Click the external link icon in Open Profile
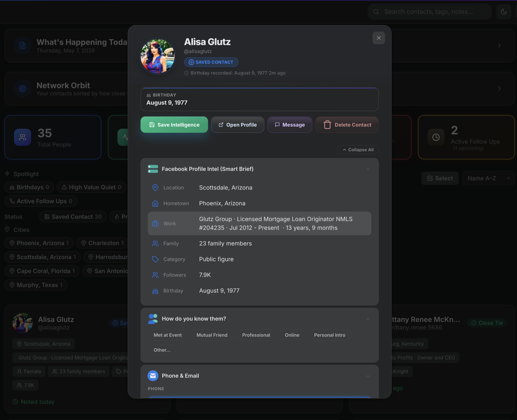The width and height of the screenshot is (517, 420). point(221,125)
